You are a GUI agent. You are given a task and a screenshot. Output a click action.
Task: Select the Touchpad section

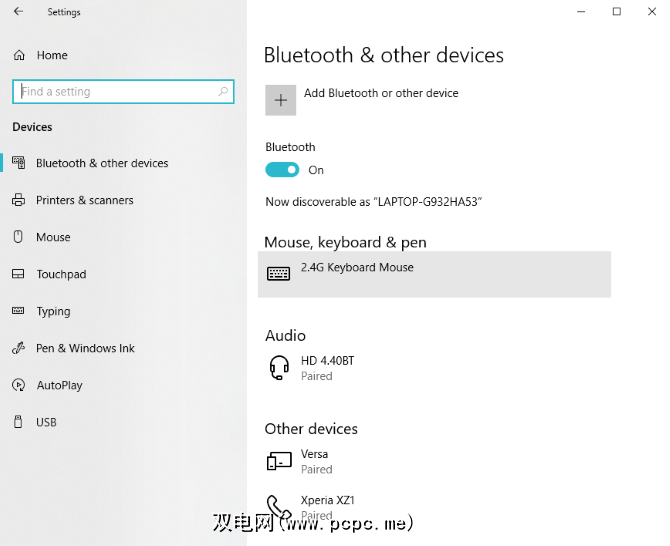pos(61,274)
